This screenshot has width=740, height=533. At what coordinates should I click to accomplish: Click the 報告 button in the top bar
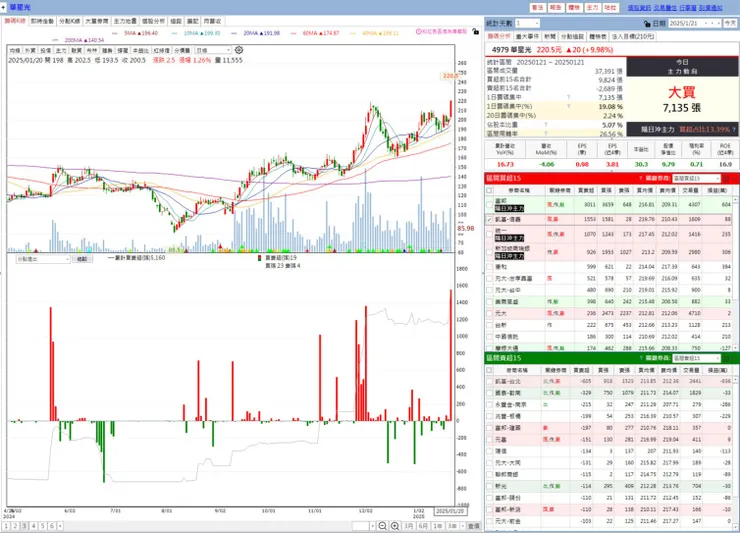tap(556, 8)
